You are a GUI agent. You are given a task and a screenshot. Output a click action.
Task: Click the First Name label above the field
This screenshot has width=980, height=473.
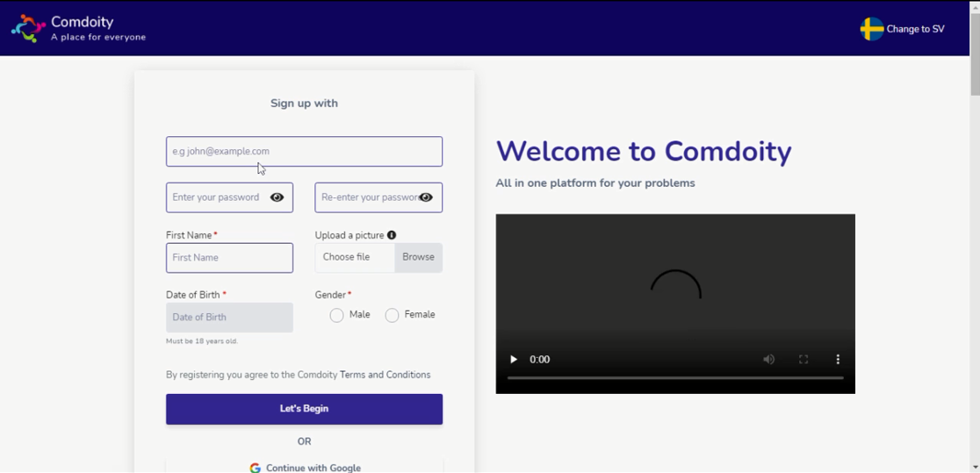[x=191, y=235]
